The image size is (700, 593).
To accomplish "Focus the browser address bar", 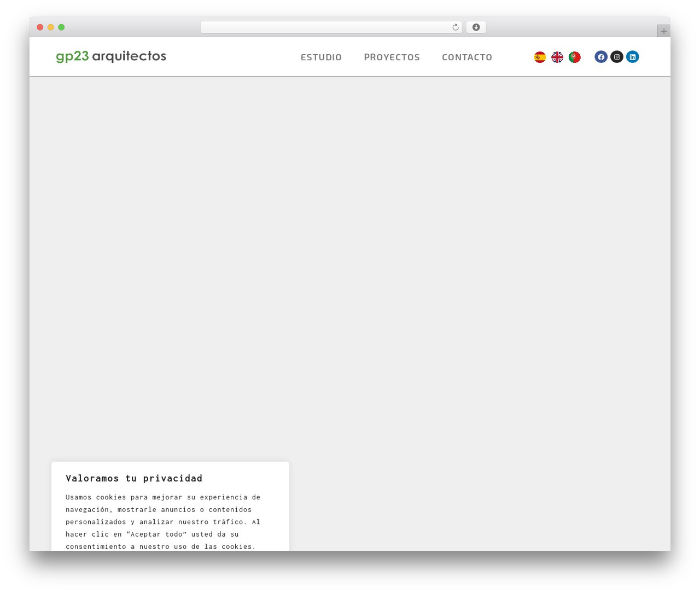I will pyautogui.click(x=331, y=27).
